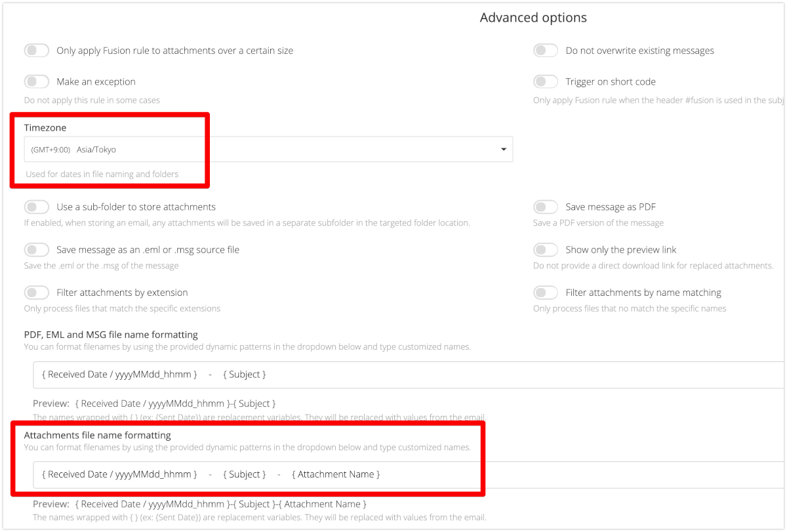Viewport: 787px width, 532px height.
Task: Select the Subject token in attachments formatting field
Action: (x=245, y=474)
